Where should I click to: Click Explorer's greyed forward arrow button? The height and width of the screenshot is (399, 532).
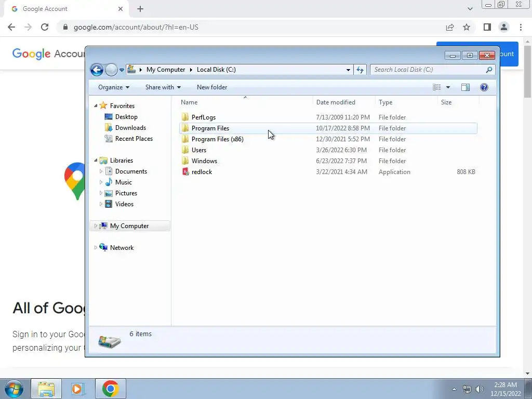(x=111, y=70)
